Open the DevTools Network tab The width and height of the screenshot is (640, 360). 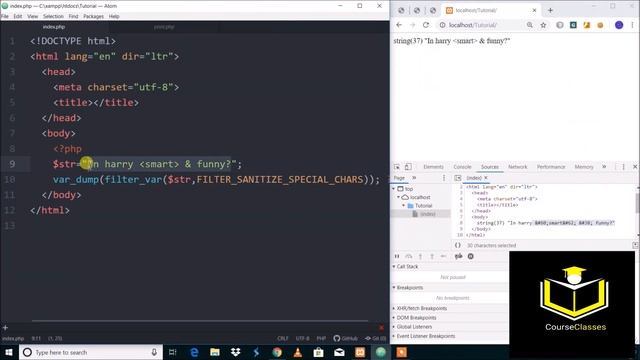[518, 167]
